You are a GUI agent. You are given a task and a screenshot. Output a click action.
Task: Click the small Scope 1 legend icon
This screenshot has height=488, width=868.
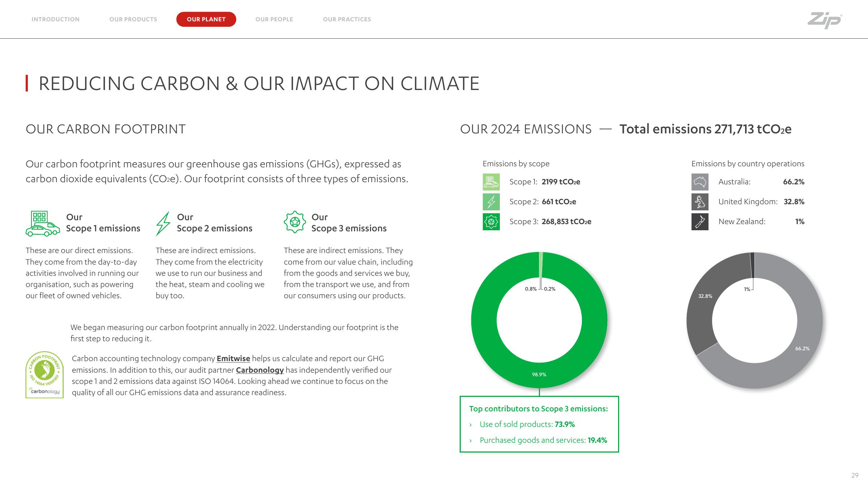click(x=491, y=182)
